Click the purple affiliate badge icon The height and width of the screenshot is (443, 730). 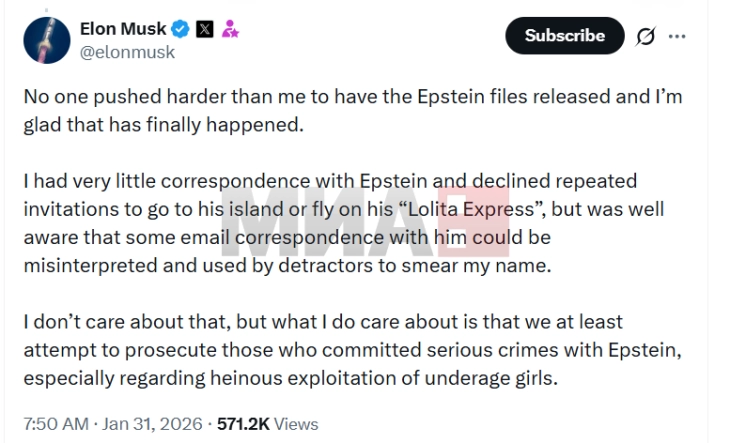(x=229, y=29)
